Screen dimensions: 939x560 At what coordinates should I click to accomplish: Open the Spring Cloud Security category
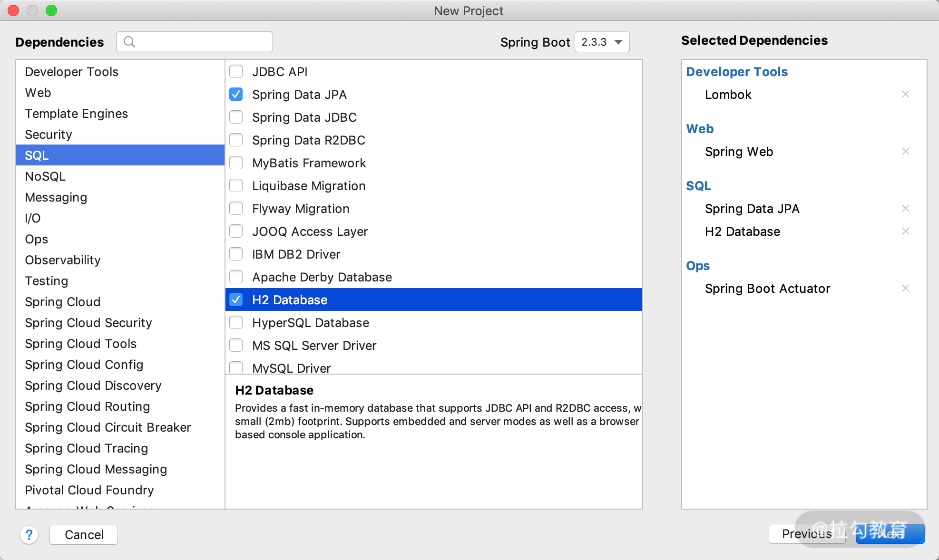[x=120, y=323]
